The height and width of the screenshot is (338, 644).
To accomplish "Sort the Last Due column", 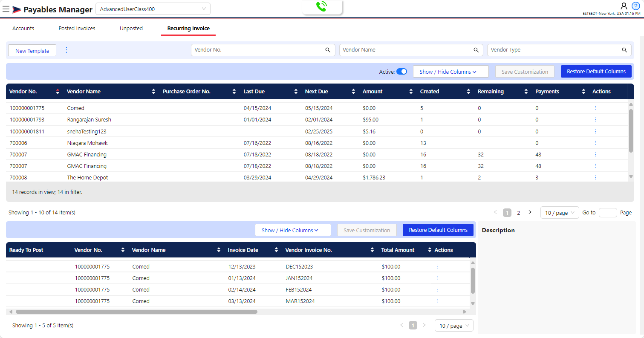I will (x=296, y=91).
